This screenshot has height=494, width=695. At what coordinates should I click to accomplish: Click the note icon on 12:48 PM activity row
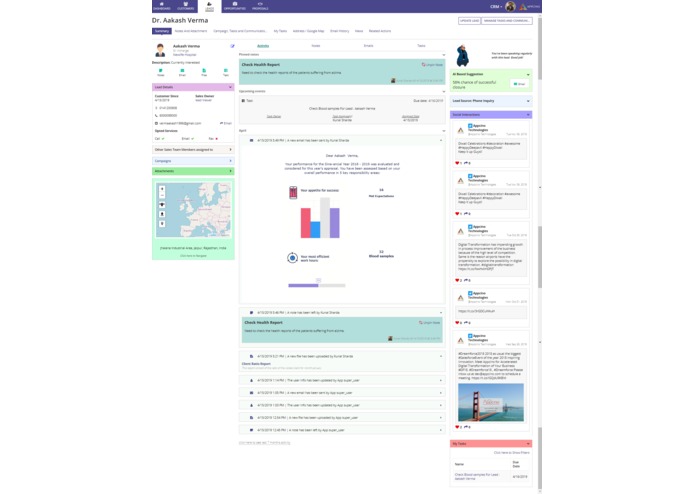coord(251,430)
